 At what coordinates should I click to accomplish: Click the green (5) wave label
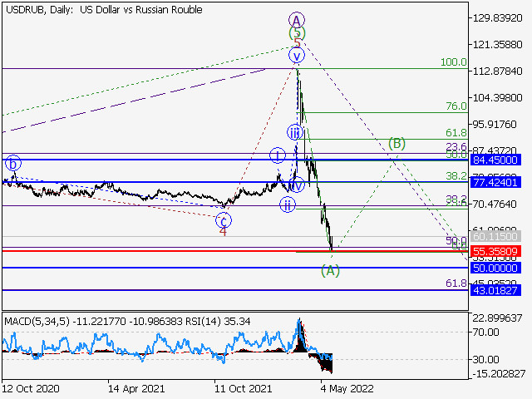pos(297,33)
